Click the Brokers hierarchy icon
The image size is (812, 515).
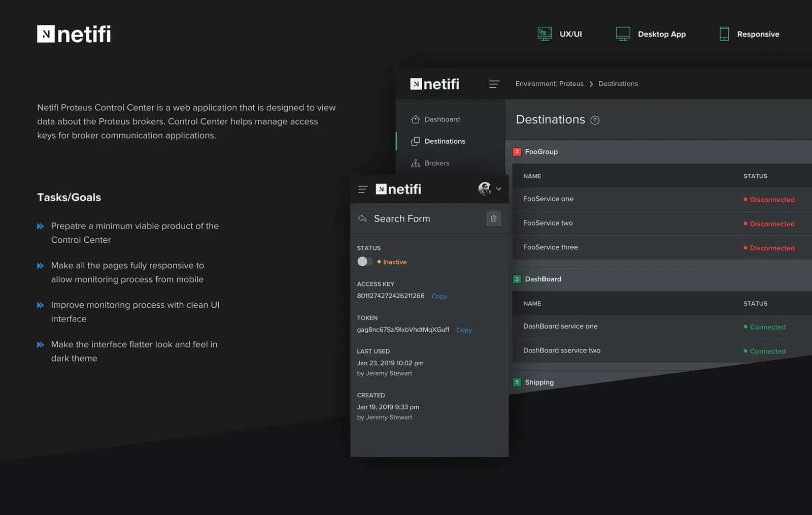(416, 163)
